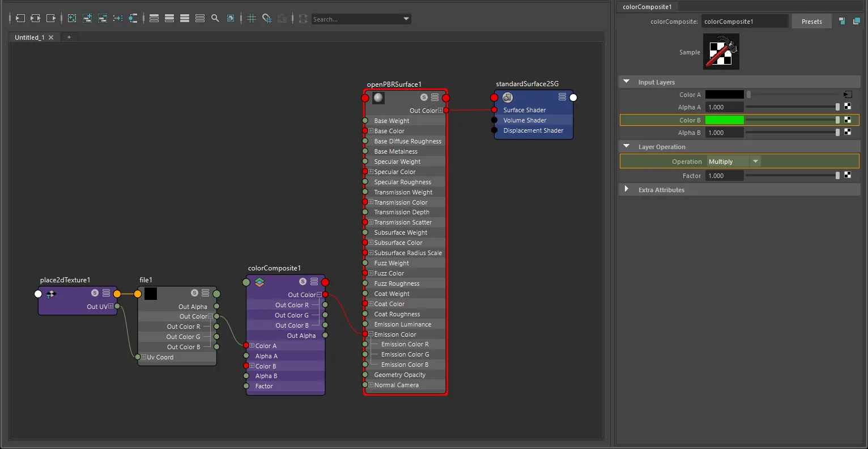This screenshot has height=449, width=868.
Task: Click the Sample hammer swatch thumbnail
Action: point(721,52)
